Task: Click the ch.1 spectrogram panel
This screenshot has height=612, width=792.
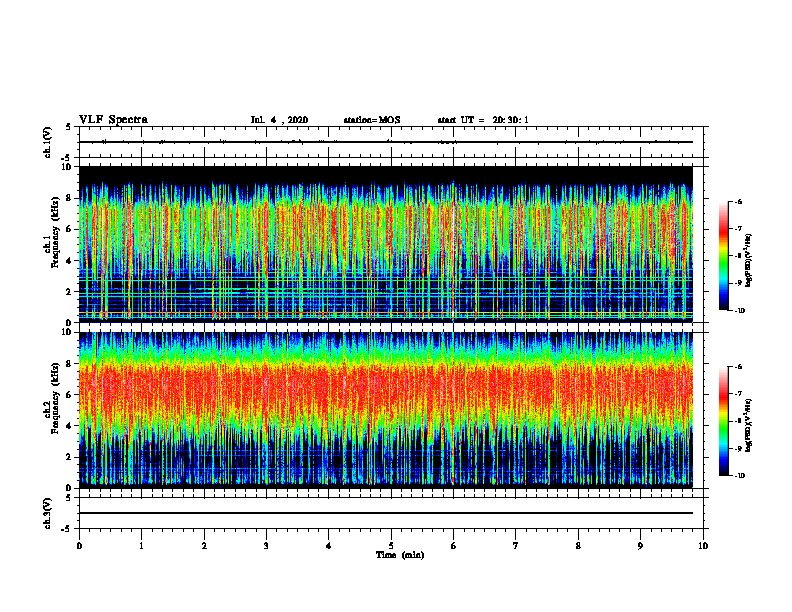Action: point(386,244)
